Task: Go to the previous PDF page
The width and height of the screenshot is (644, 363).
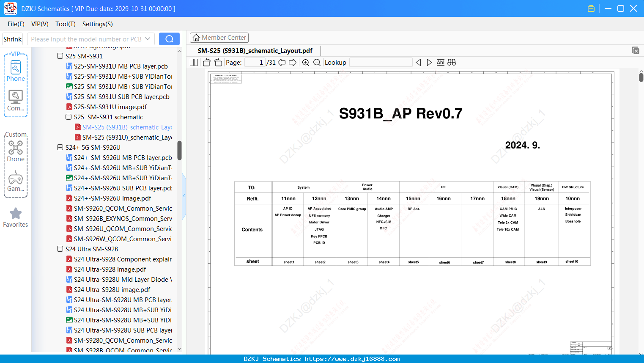Action: [x=282, y=63]
